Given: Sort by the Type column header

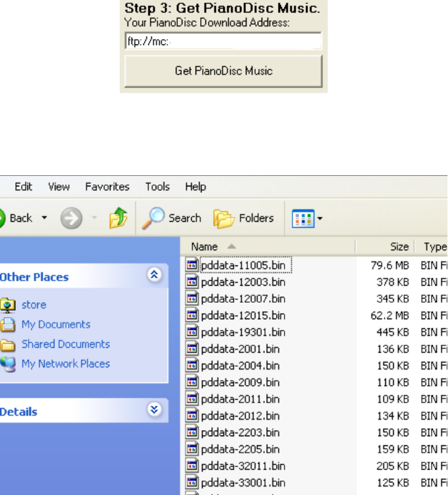Looking at the screenshot, I should click(432, 247).
